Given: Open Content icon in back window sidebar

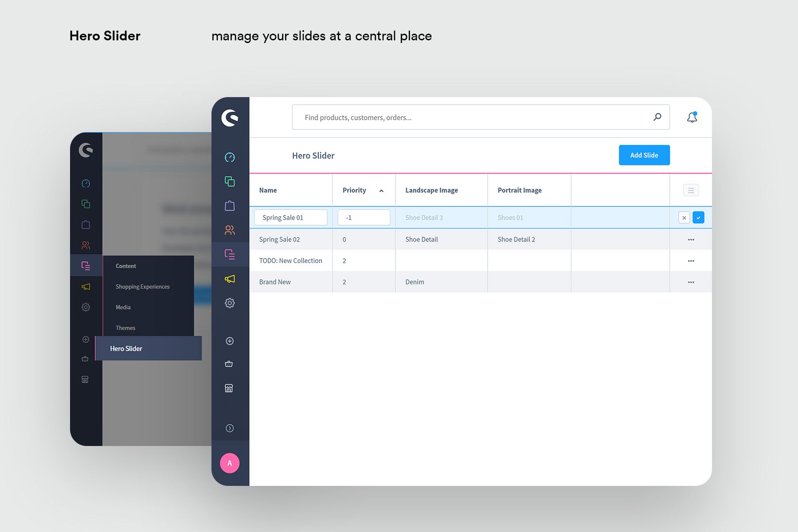Looking at the screenshot, I should coord(86,266).
